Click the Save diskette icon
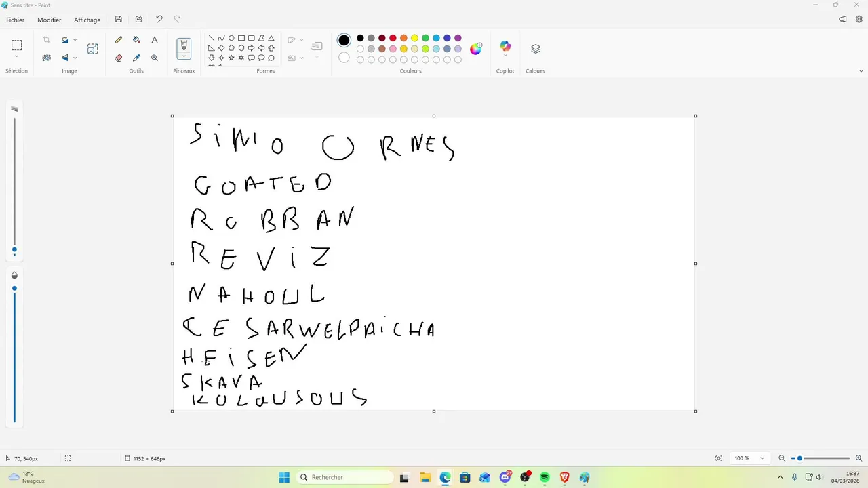 pos(119,20)
